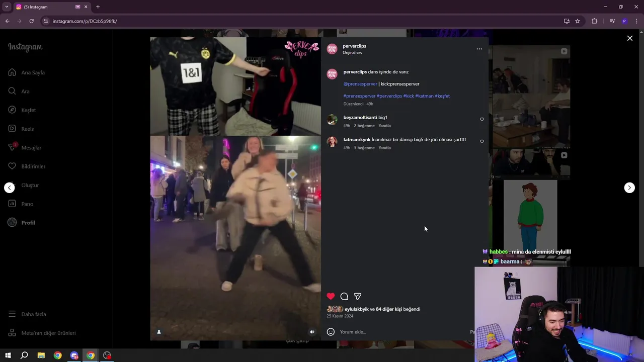Open Mesajlar inbox
The height and width of the screenshot is (362, 644).
pos(24,147)
